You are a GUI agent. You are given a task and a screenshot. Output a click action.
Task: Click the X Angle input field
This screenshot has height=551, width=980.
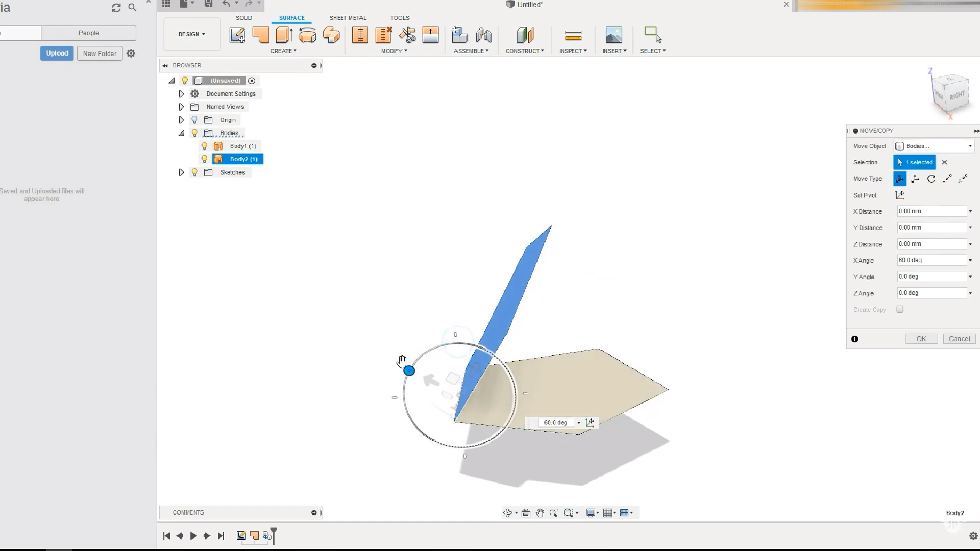[x=931, y=260]
